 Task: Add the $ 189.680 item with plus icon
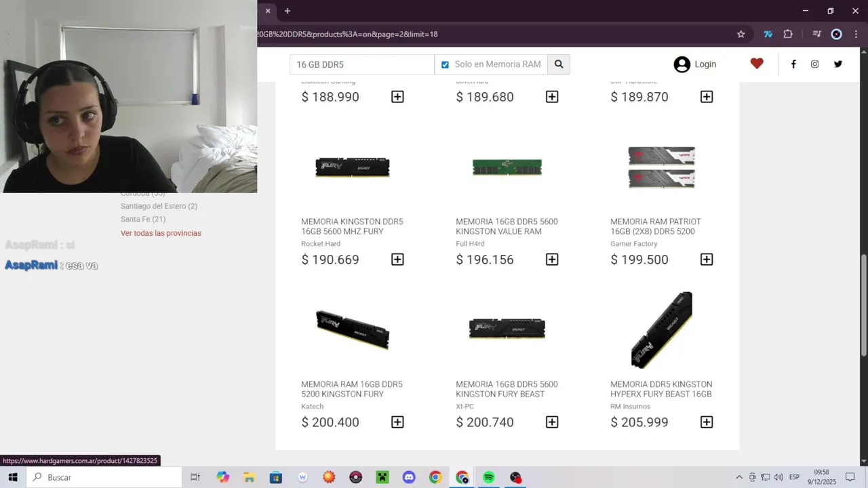(552, 97)
